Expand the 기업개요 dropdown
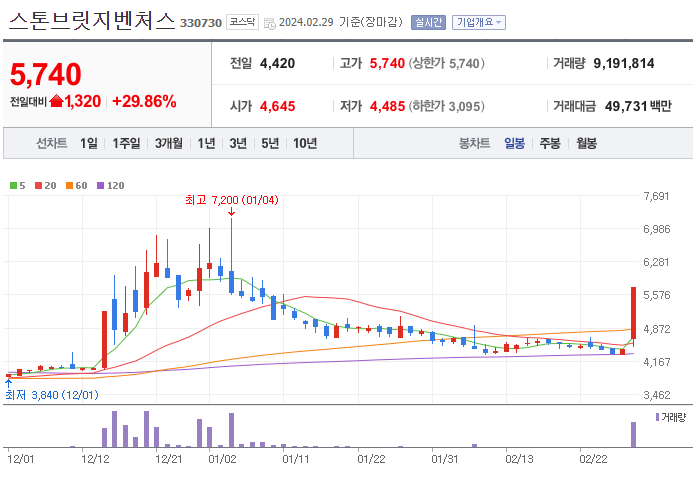The height and width of the screenshot is (482, 693). click(x=479, y=22)
